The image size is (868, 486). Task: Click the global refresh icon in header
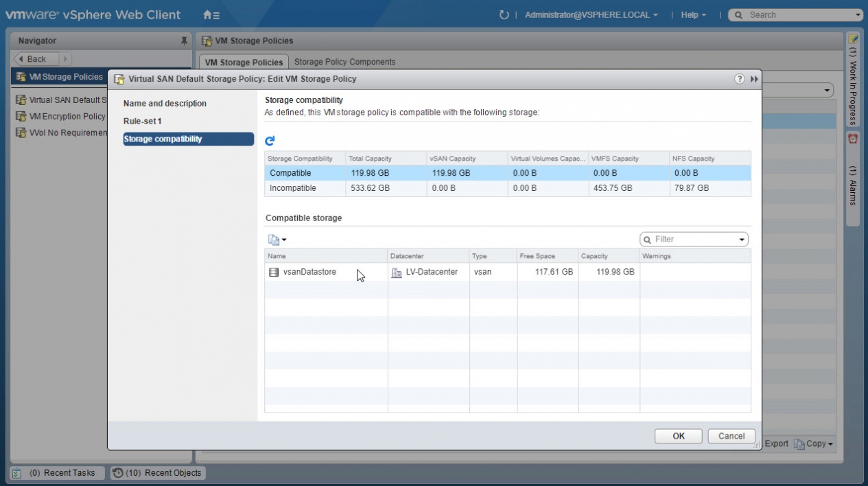(x=504, y=15)
